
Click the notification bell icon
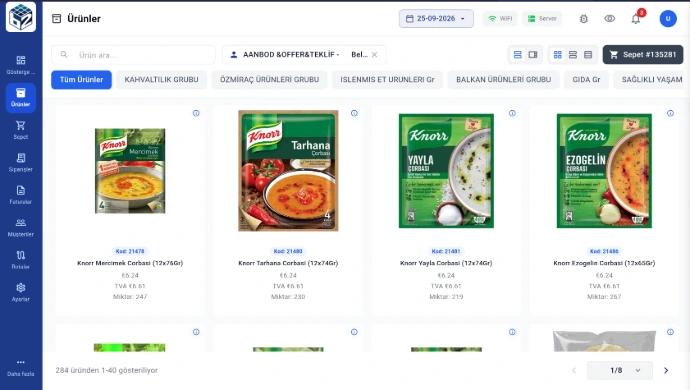click(635, 18)
